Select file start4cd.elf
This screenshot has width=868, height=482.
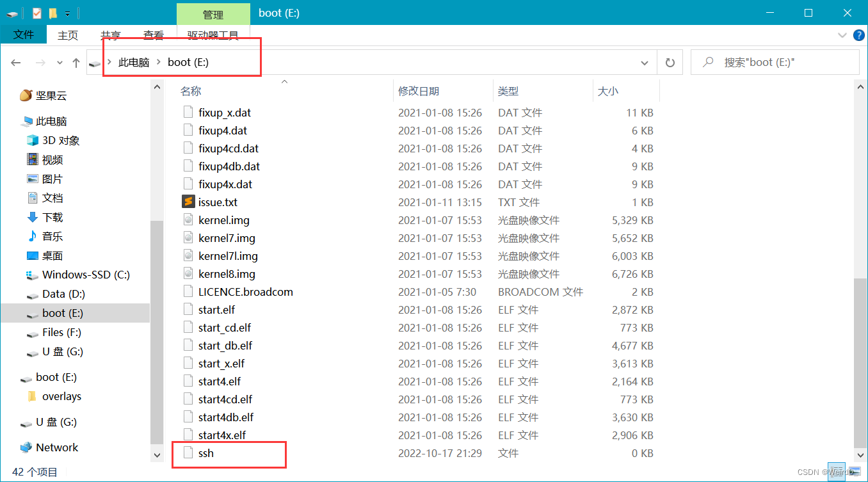click(x=225, y=399)
